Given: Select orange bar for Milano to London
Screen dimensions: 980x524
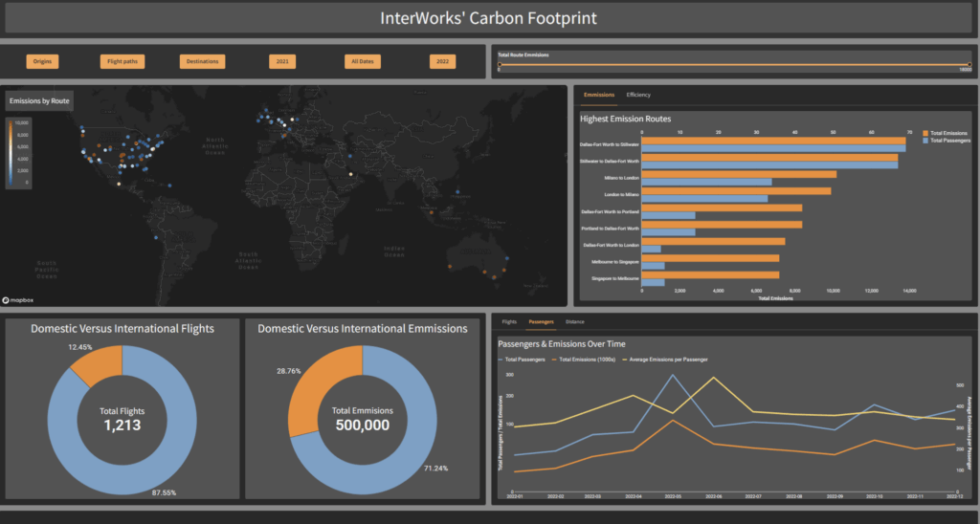Looking at the screenshot, I should tap(739, 174).
